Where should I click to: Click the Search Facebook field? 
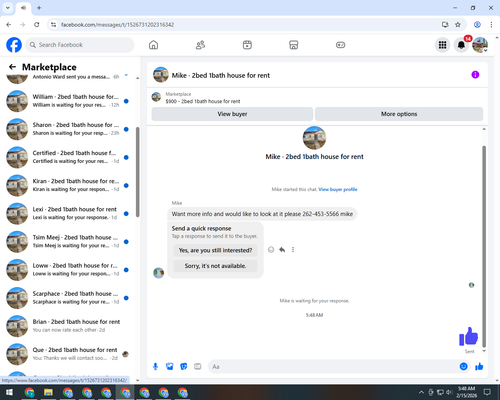pos(80,45)
